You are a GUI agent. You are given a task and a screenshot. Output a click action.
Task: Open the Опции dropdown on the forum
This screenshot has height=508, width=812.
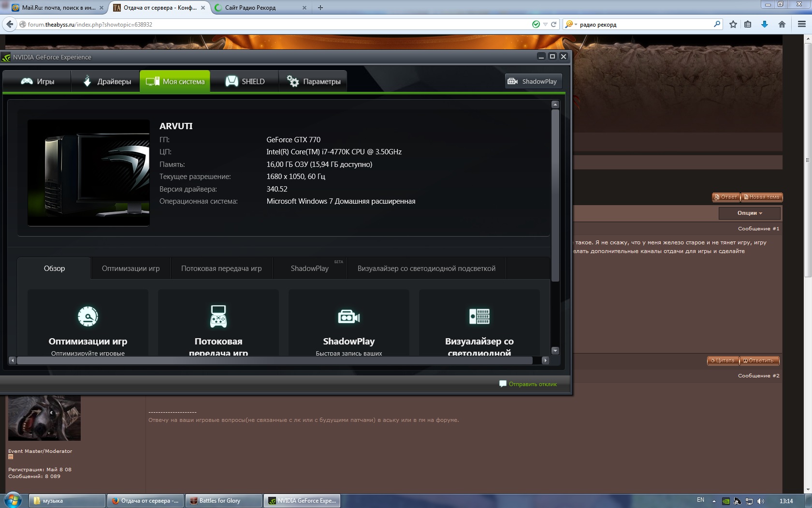(750, 213)
